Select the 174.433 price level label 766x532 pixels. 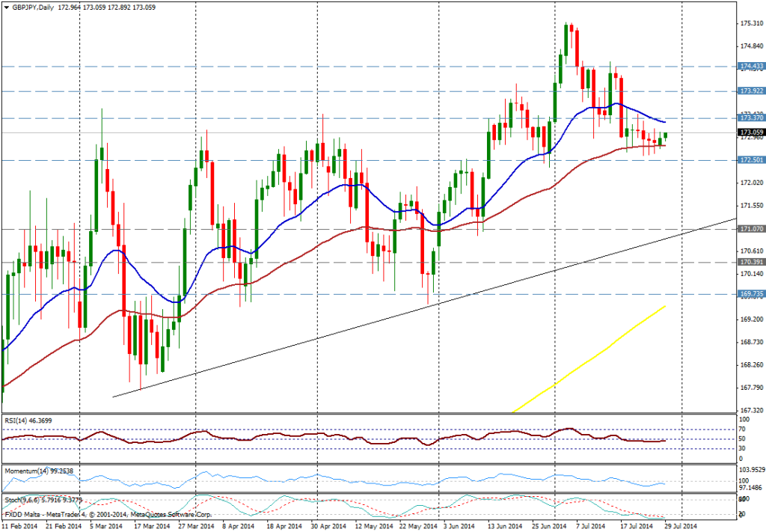pos(750,67)
